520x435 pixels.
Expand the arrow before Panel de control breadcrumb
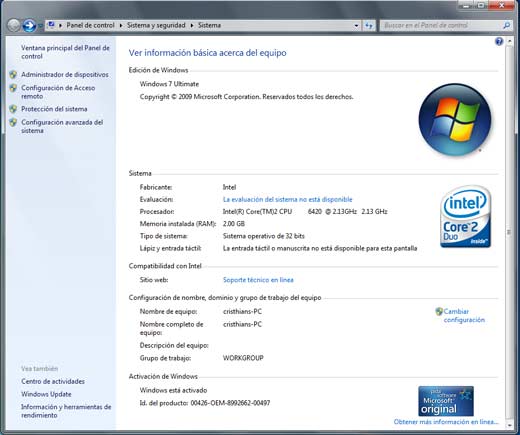coord(60,25)
